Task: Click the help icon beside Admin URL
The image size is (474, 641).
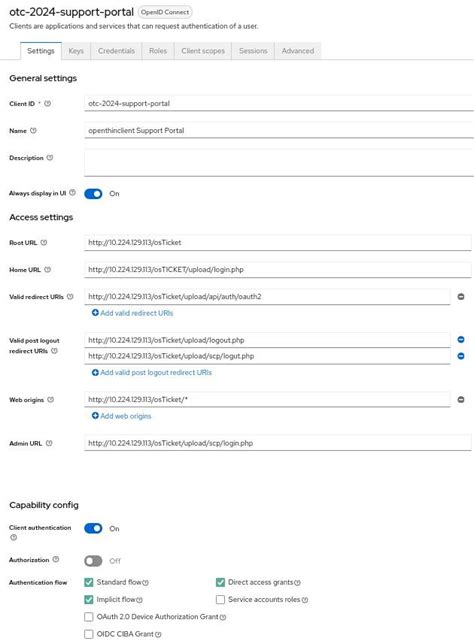Action: [49, 443]
